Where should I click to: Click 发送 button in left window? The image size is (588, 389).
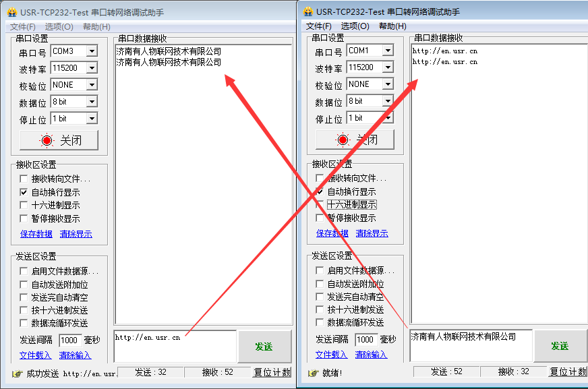(264, 347)
